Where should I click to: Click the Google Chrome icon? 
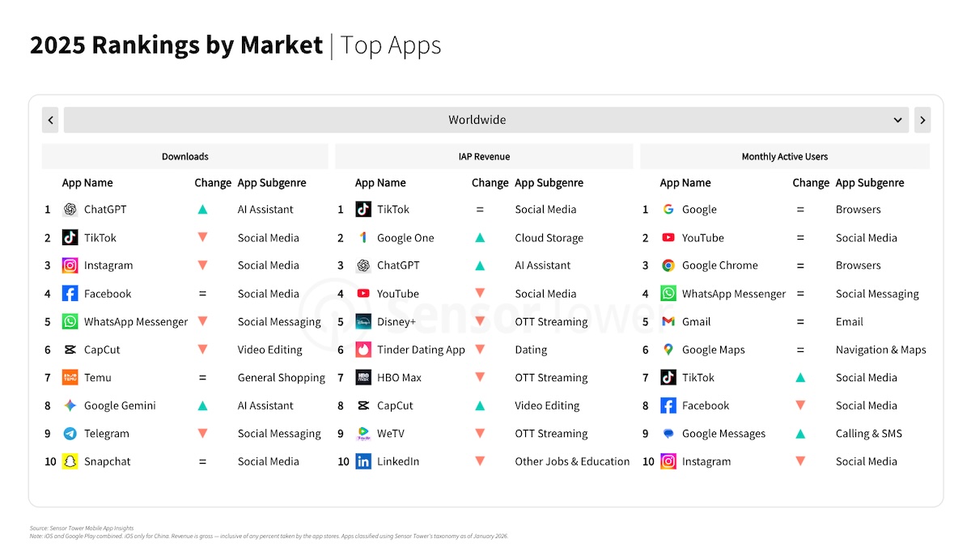point(668,265)
